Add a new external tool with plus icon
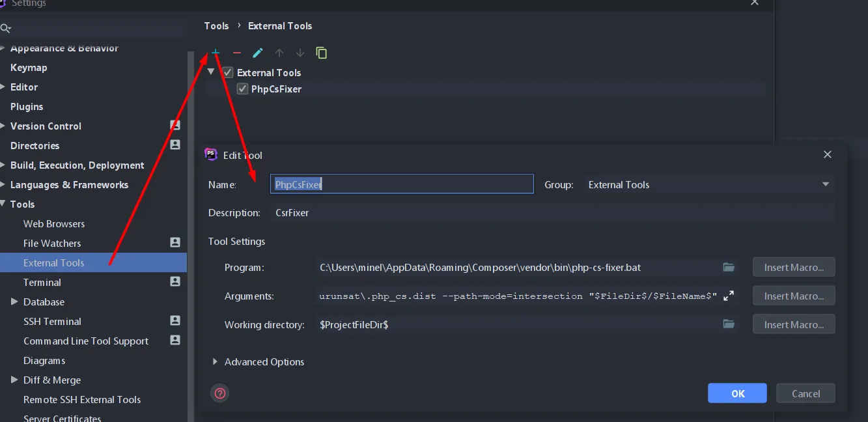The height and width of the screenshot is (422, 868). click(x=216, y=53)
